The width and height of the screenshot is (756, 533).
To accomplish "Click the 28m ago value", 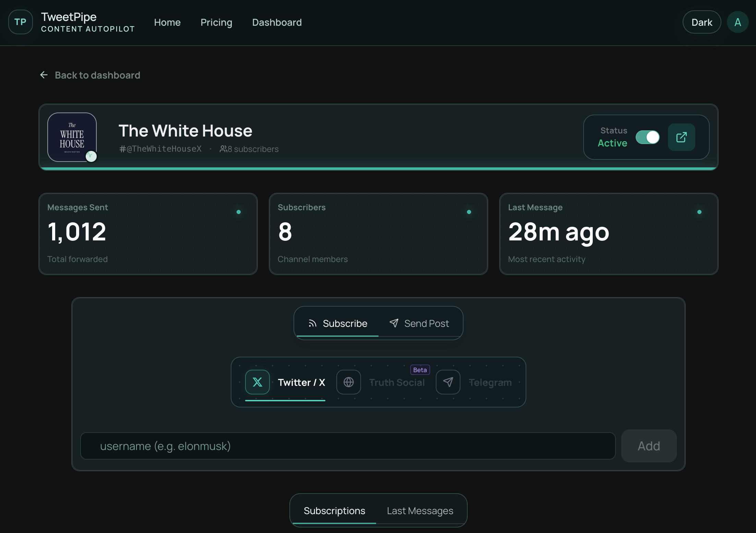I will coord(559,233).
